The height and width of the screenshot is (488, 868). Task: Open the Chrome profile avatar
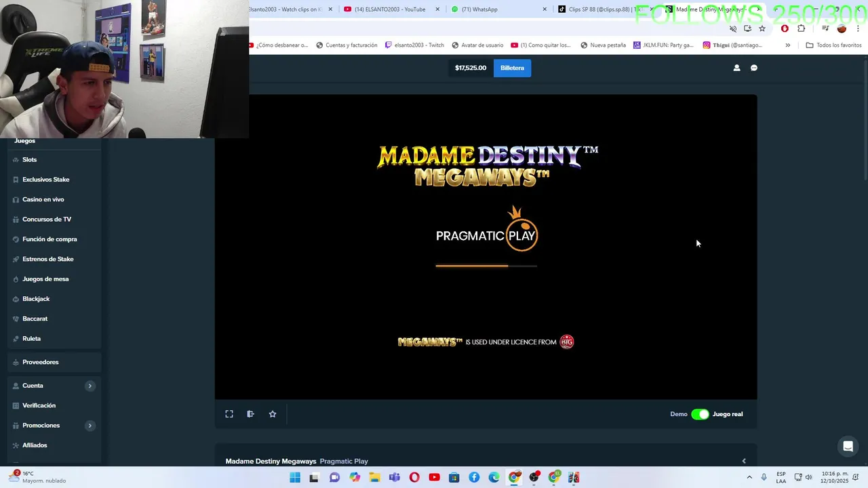click(x=842, y=28)
